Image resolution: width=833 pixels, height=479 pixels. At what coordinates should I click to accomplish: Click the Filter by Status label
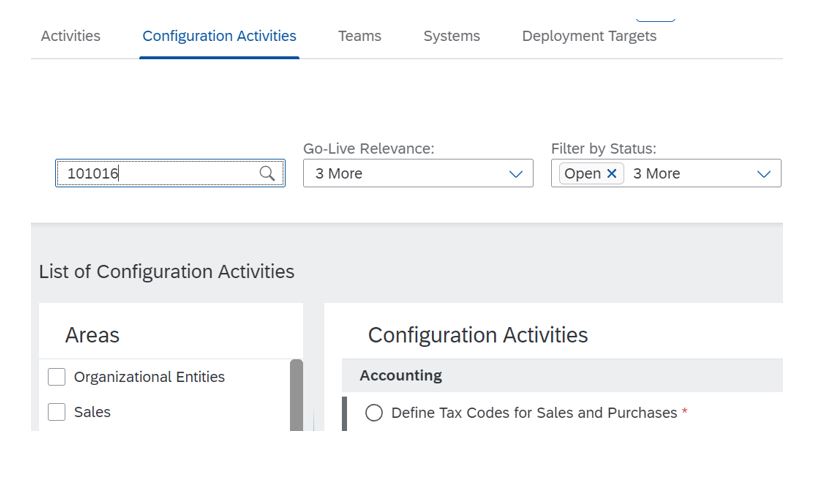(x=604, y=149)
